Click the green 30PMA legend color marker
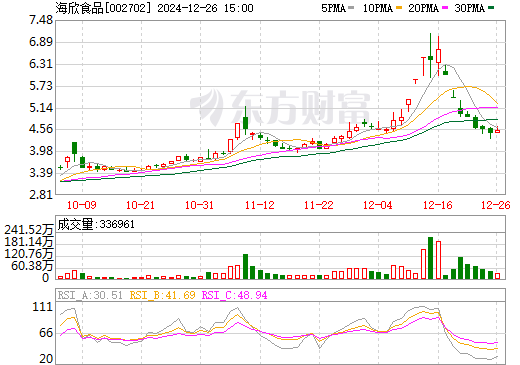 click(491, 8)
